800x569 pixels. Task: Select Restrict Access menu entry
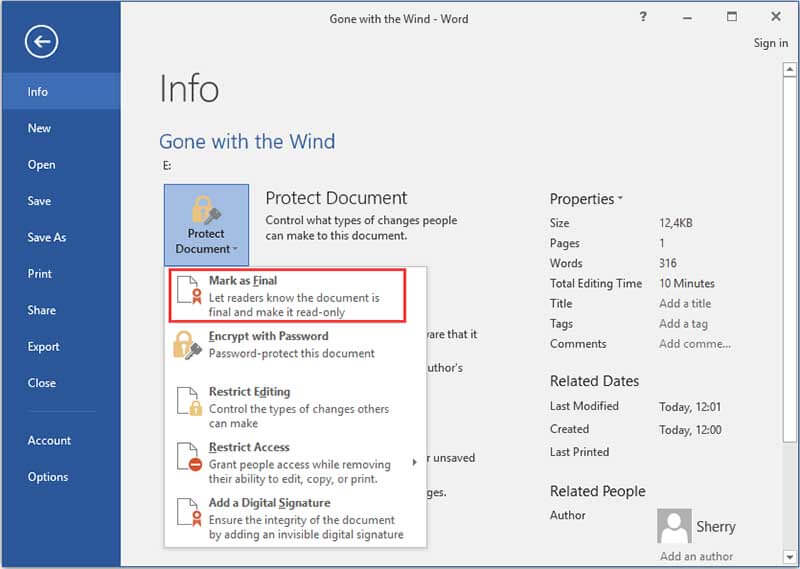click(295, 462)
